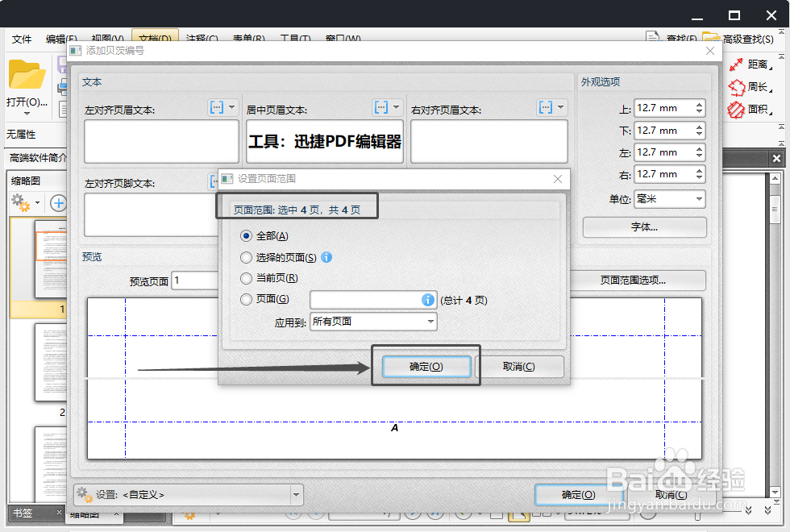Screen dimensions: 790x532
Task: Click the 左对齐页脚文本 text box
Action: [152, 214]
